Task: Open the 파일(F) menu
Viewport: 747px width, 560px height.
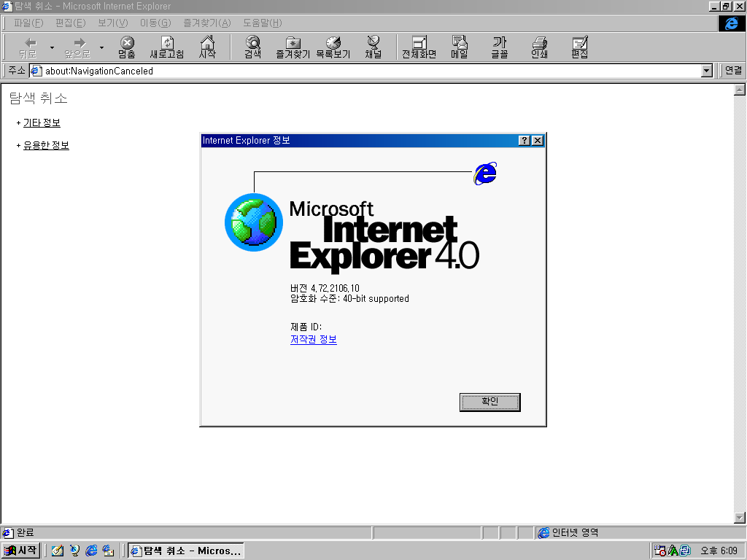Action: [28, 23]
